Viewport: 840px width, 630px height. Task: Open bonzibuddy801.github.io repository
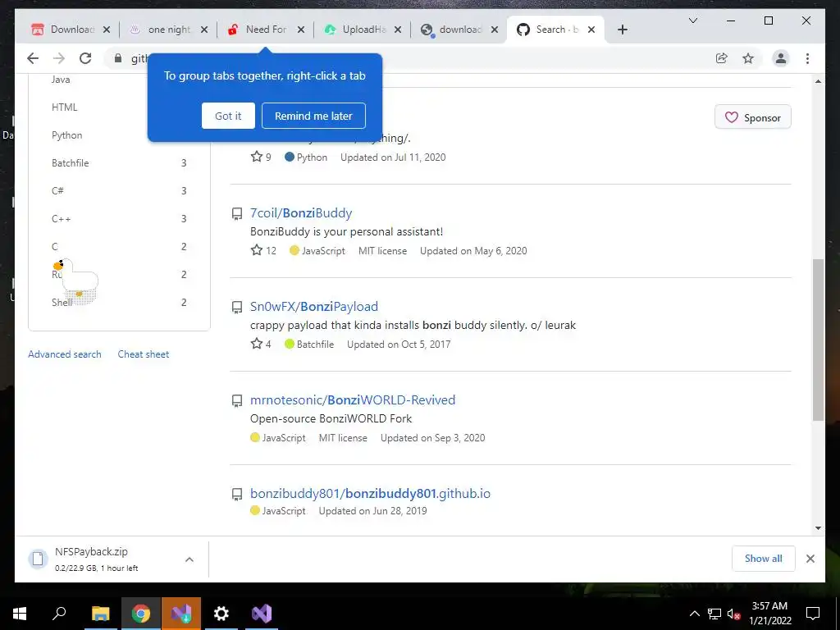tap(370, 493)
